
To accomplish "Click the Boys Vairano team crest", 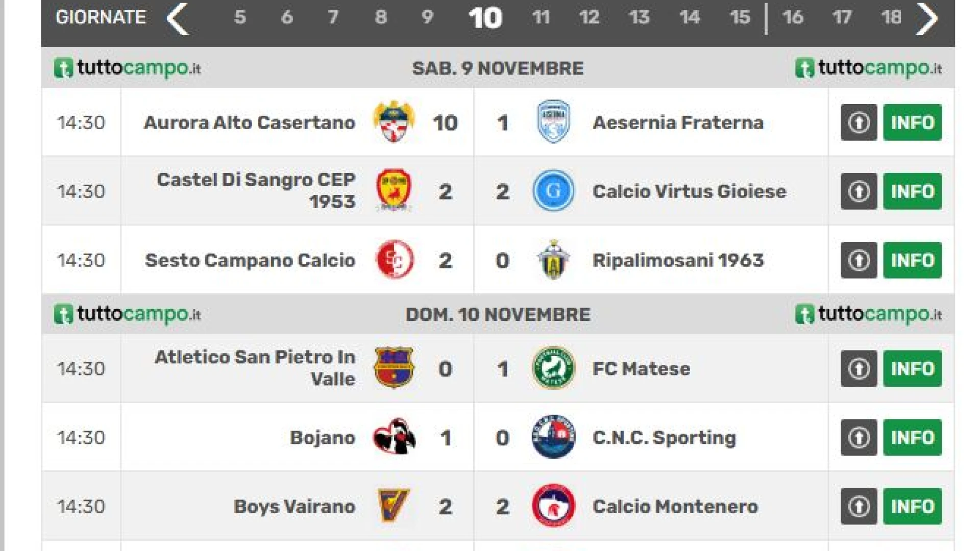I will click(x=394, y=506).
